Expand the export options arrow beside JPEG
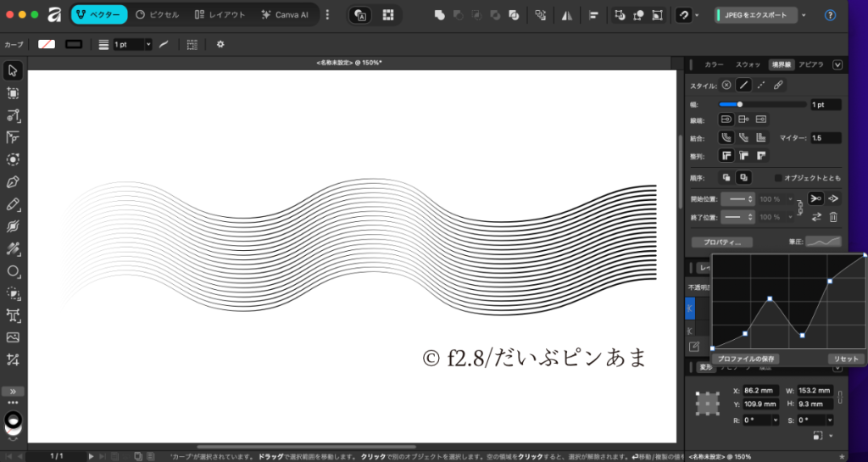The width and height of the screenshot is (868, 462). click(x=804, y=15)
